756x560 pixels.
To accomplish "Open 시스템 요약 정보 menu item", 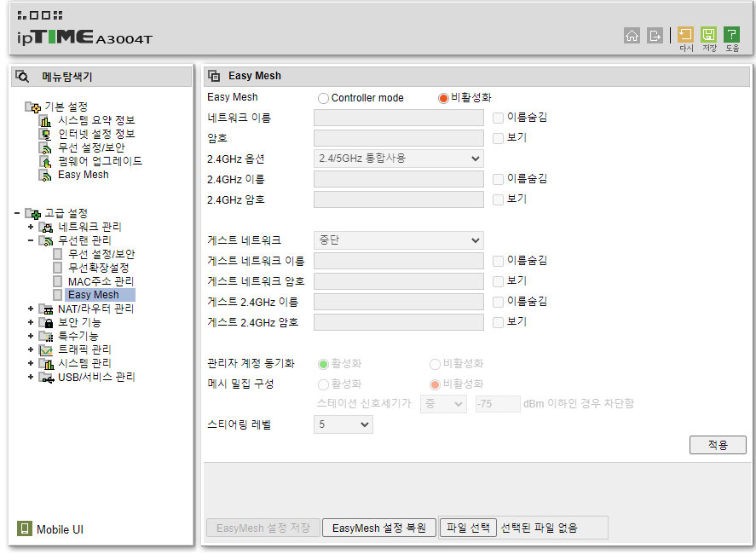I will pyautogui.click(x=95, y=120).
